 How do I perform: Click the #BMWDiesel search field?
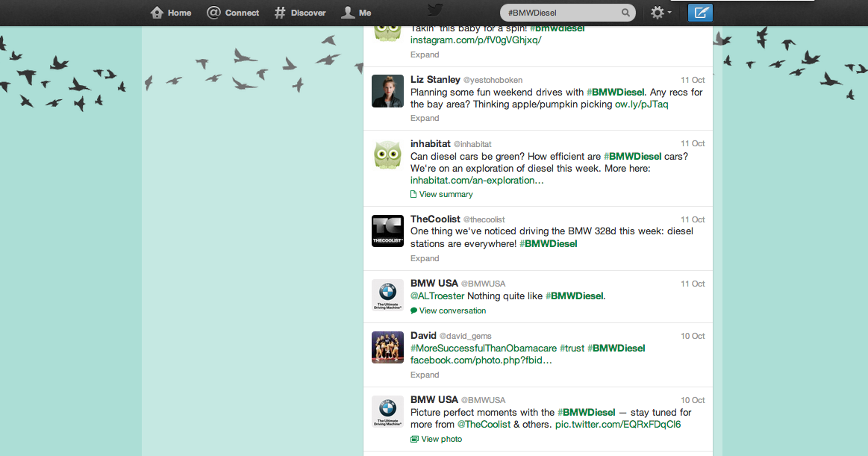567,13
